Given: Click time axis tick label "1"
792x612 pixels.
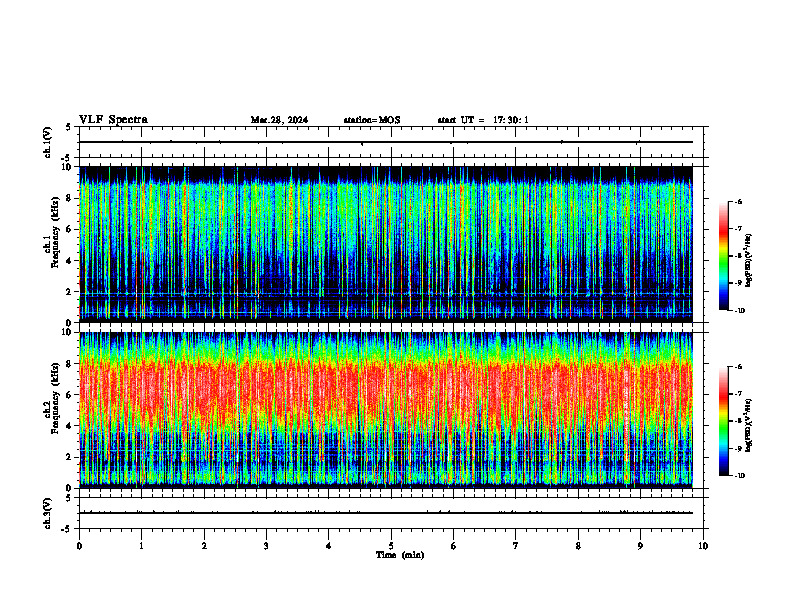Looking at the screenshot, I should pyautogui.click(x=141, y=546).
